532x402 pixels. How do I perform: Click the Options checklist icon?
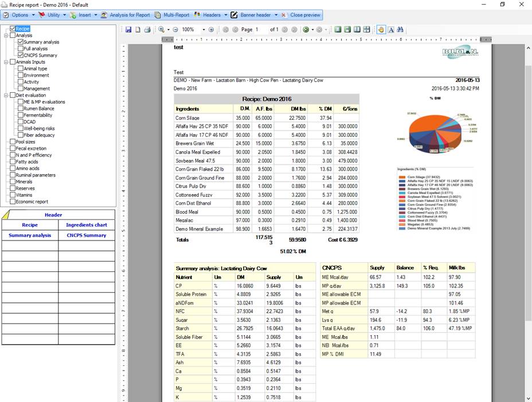tap(6, 15)
